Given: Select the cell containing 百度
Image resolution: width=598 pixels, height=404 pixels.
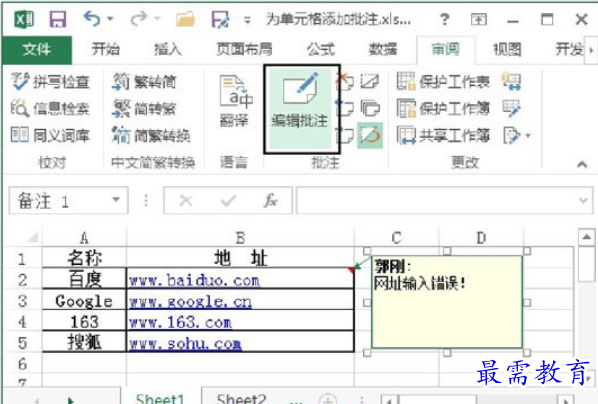Looking at the screenshot, I should [x=84, y=280].
